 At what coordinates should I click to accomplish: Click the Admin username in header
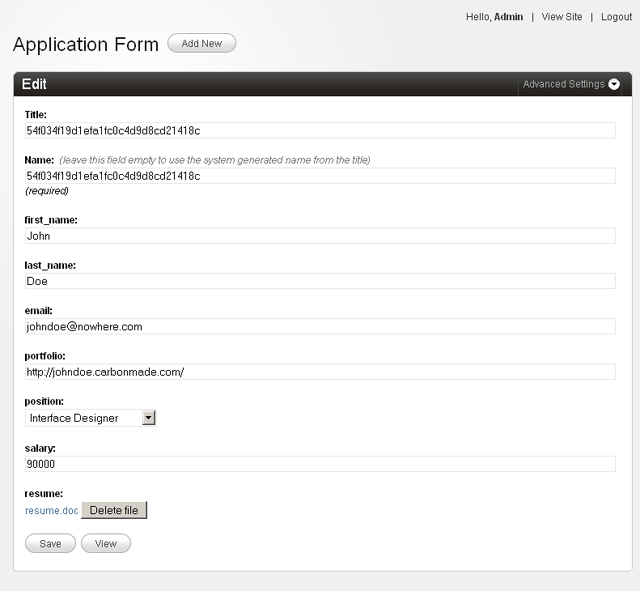(508, 17)
